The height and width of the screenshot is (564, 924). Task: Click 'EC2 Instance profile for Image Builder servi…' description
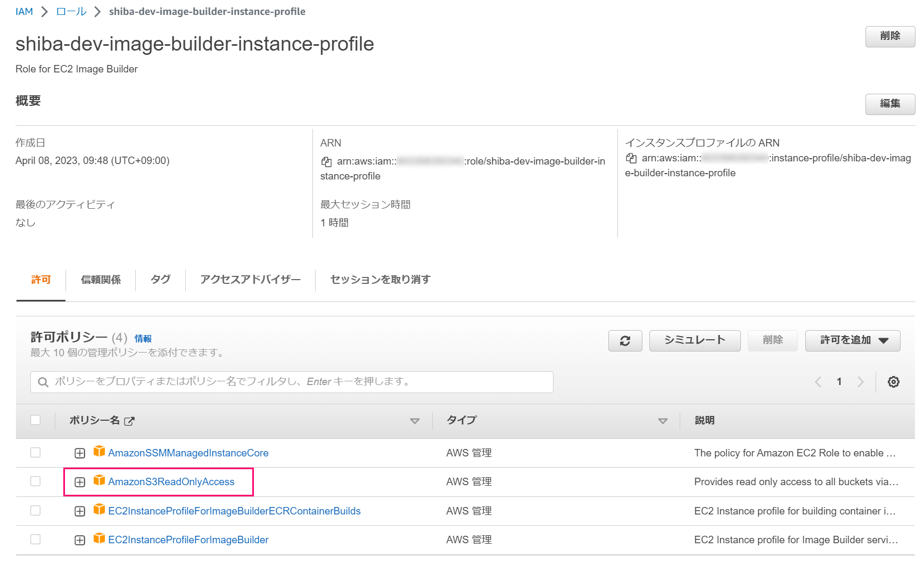(x=796, y=540)
